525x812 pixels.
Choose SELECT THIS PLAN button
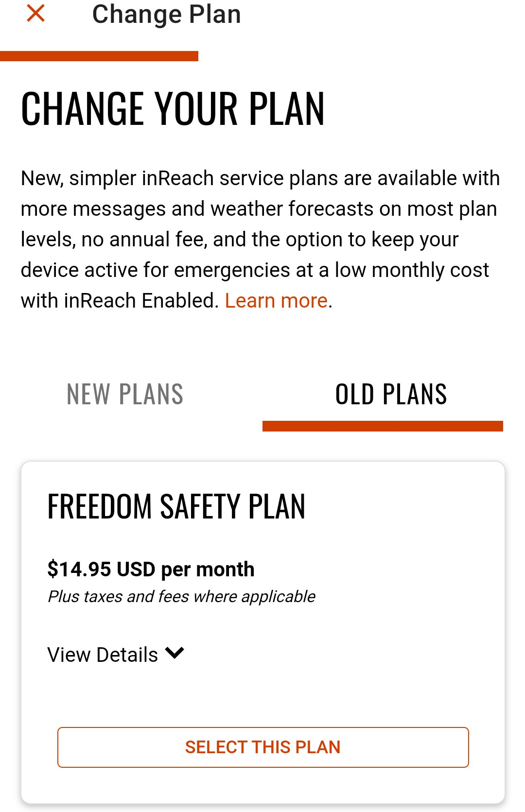(x=263, y=747)
